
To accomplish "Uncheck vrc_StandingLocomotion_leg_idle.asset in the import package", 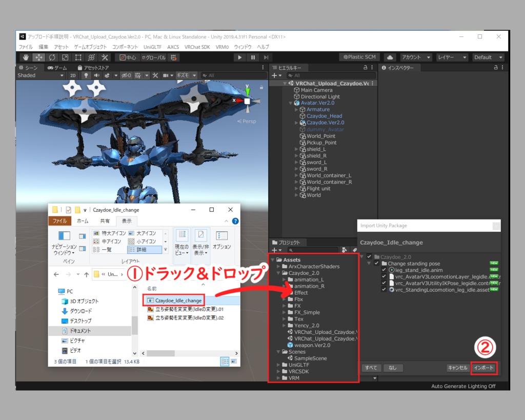I will pos(383,290).
